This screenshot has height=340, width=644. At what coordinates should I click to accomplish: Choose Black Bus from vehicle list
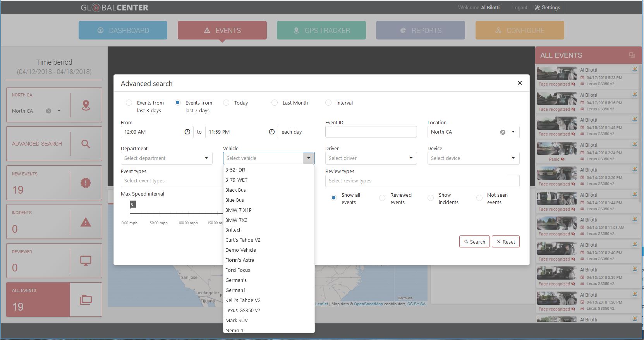[x=269, y=190]
